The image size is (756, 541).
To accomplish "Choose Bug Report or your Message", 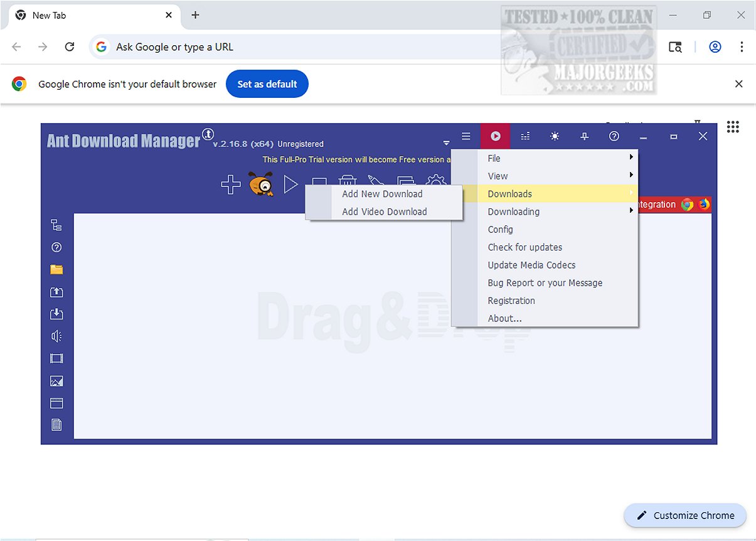I will 545,283.
